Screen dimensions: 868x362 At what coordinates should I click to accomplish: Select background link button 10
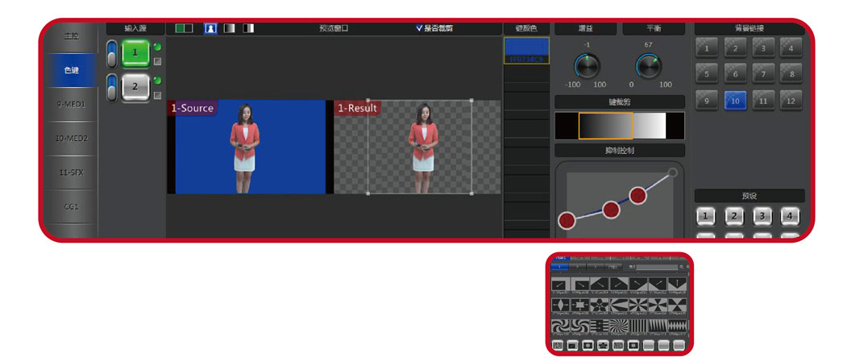[735, 100]
